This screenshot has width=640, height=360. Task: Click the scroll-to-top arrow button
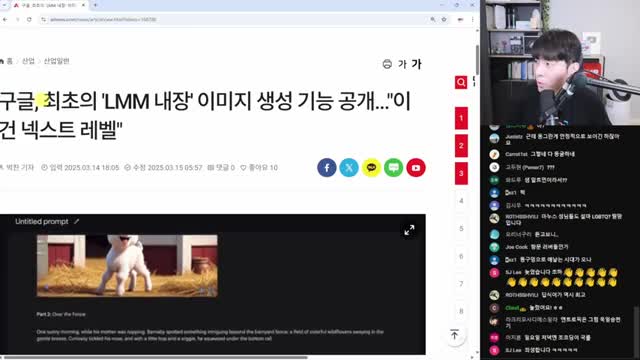(454, 335)
